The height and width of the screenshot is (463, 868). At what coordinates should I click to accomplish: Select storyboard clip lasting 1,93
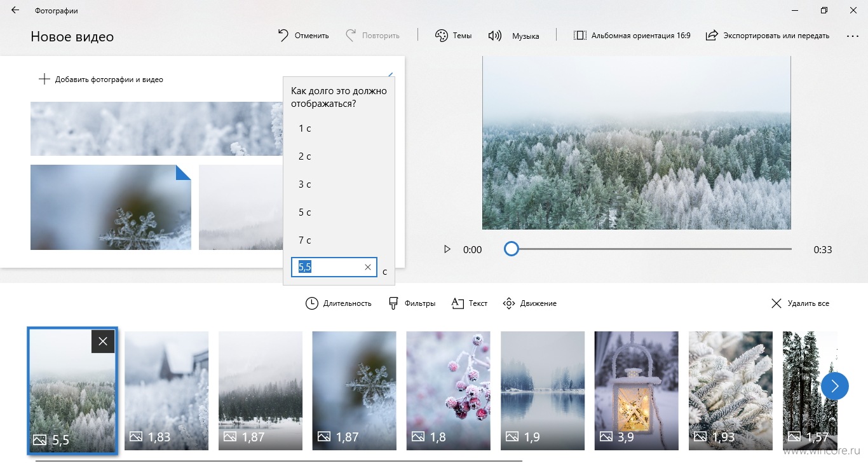pyautogui.click(x=731, y=390)
